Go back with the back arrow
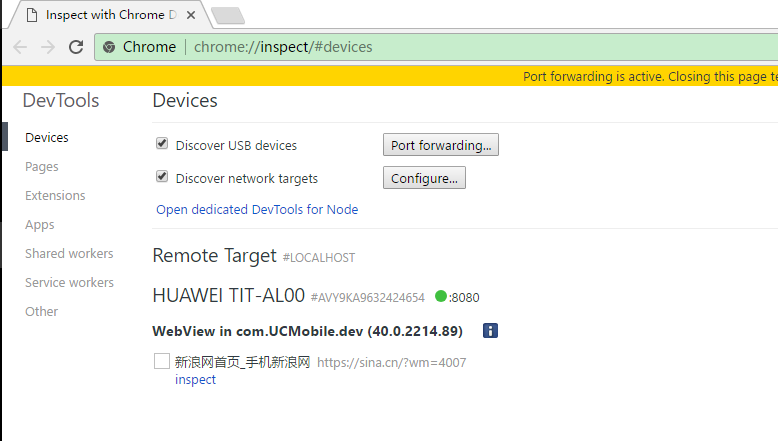778x441 pixels. pos(20,47)
